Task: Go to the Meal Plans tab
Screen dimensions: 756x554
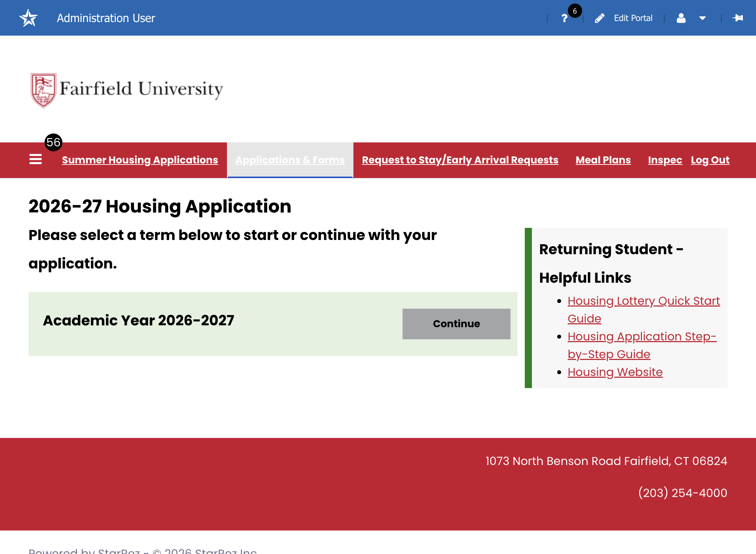Action: 603,160
